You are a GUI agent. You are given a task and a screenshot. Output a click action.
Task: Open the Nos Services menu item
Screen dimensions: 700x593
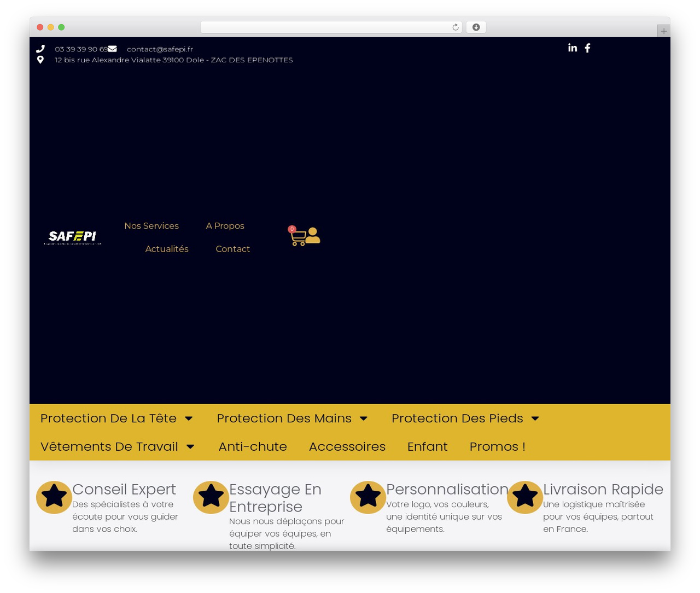point(151,226)
